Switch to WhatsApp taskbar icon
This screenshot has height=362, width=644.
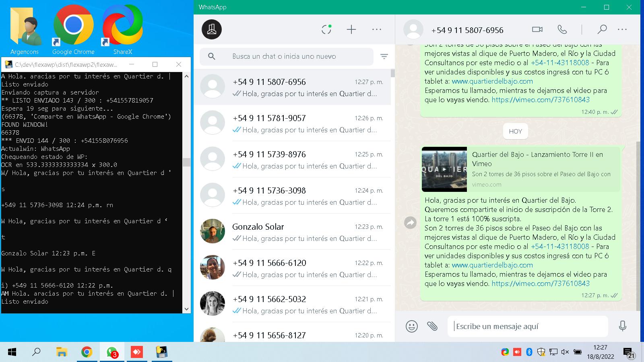(112, 352)
